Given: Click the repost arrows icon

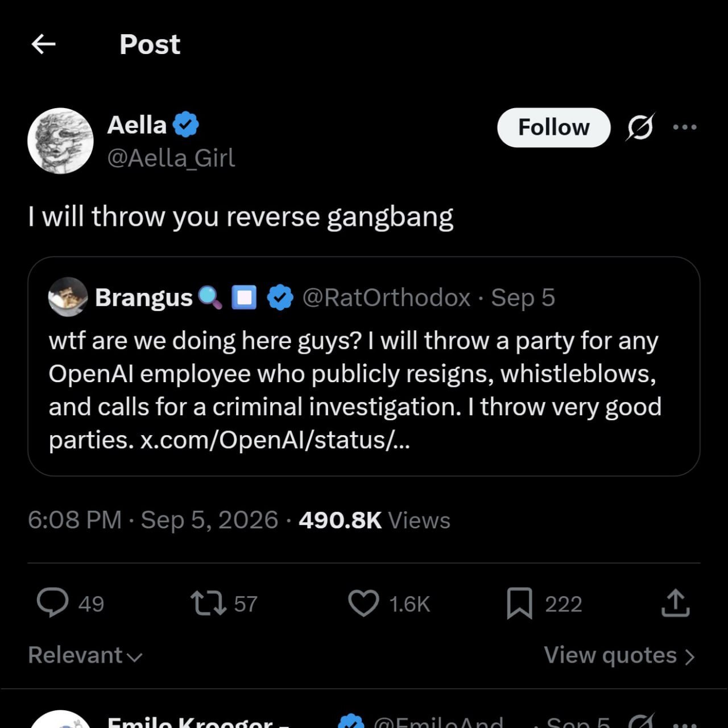Looking at the screenshot, I should pyautogui.click(x=208, y=603).
